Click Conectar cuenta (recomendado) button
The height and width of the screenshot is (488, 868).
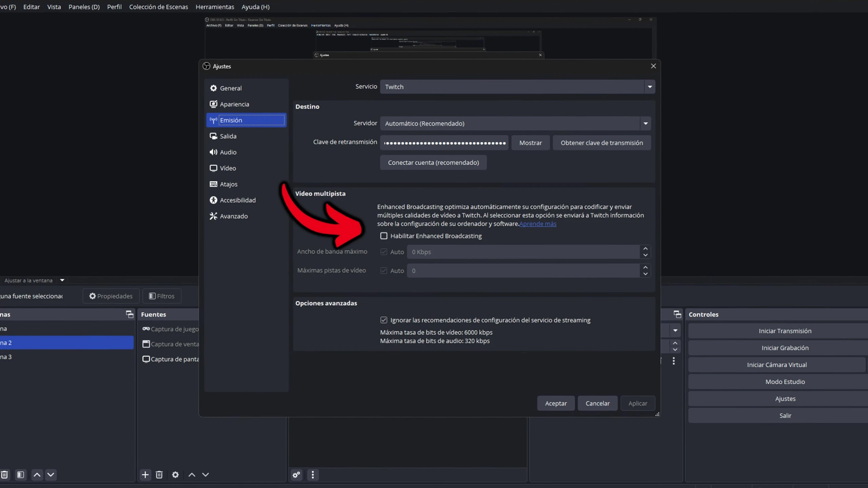coord(433,162)
